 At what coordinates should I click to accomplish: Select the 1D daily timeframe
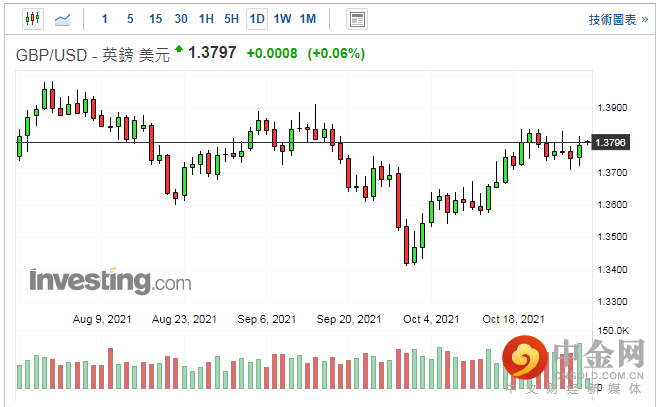coord(257,19)
